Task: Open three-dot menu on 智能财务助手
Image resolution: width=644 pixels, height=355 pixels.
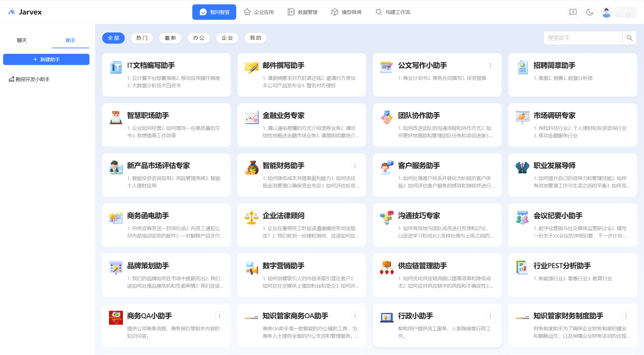Action: click(355, 165)
